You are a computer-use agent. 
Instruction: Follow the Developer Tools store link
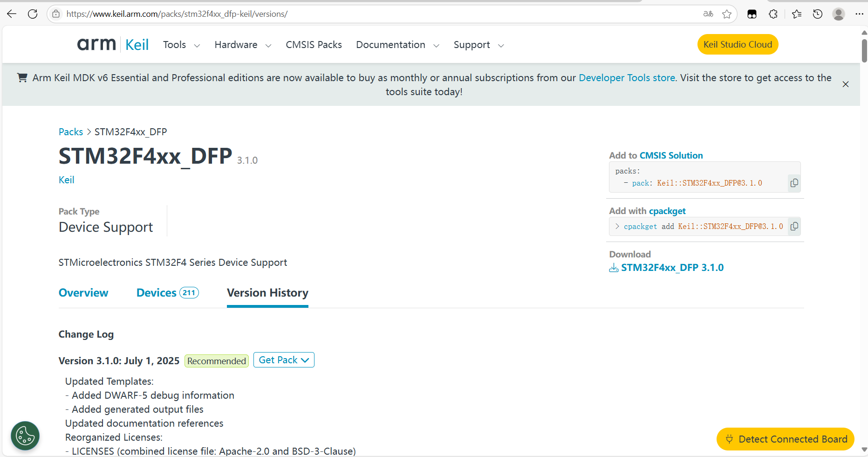coord(627,77)
